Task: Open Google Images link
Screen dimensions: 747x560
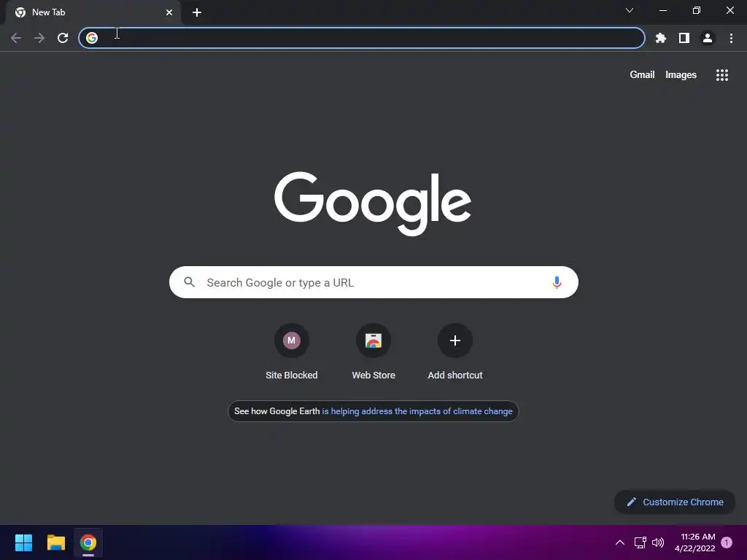Action: (681, 75)
